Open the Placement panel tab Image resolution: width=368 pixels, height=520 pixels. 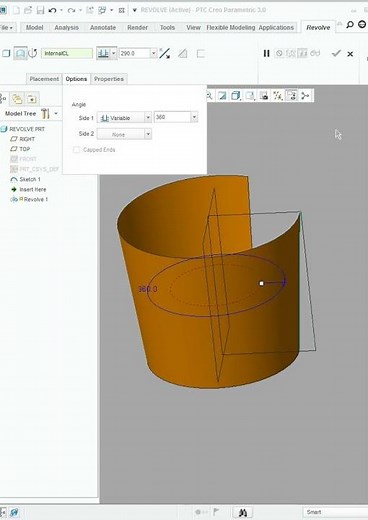click(44, 79)
